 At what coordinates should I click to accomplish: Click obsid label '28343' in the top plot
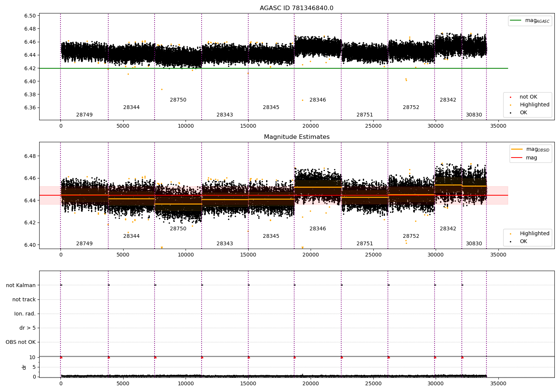click(x=225, y=115)
